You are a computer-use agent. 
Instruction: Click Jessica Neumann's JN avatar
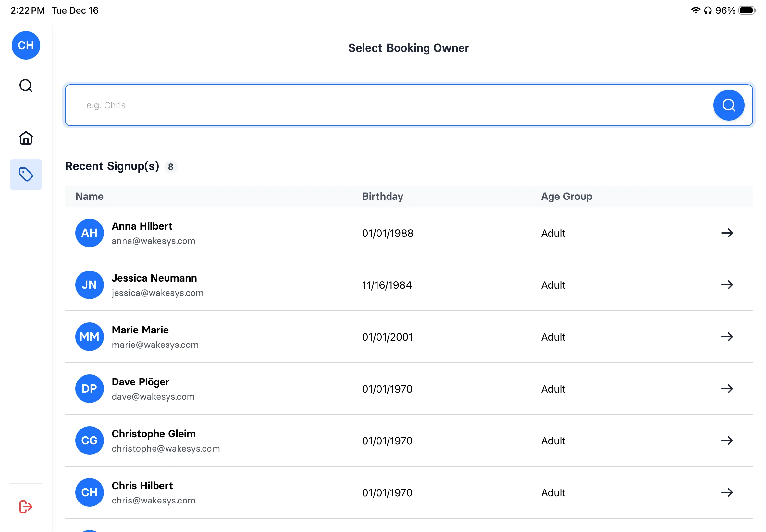click(89, 285)
